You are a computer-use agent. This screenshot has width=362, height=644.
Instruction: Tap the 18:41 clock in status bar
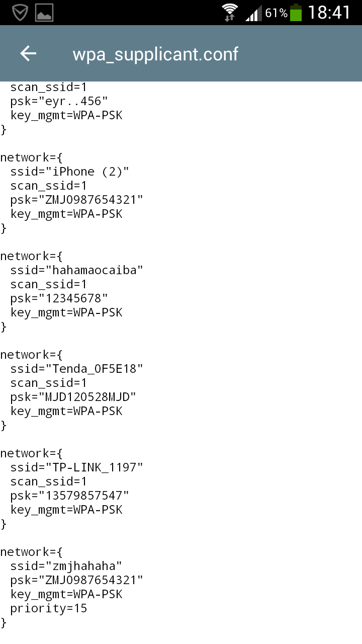pos(329,13)
